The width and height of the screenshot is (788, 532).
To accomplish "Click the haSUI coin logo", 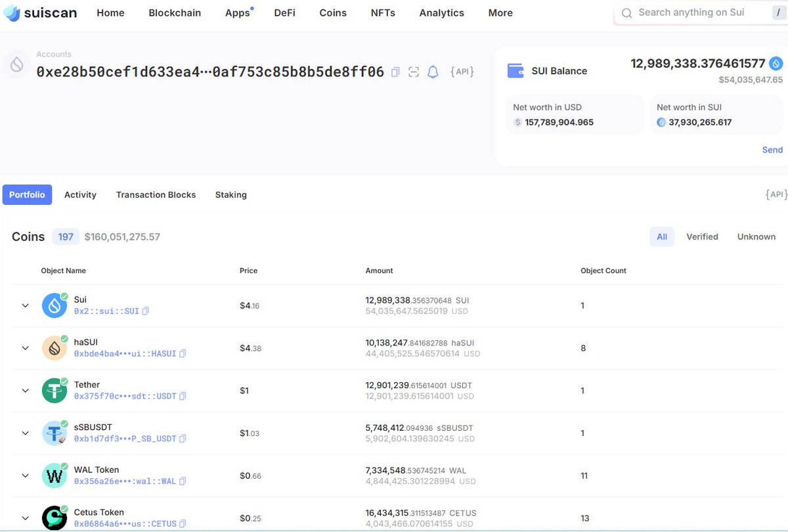I will (55, 348).
